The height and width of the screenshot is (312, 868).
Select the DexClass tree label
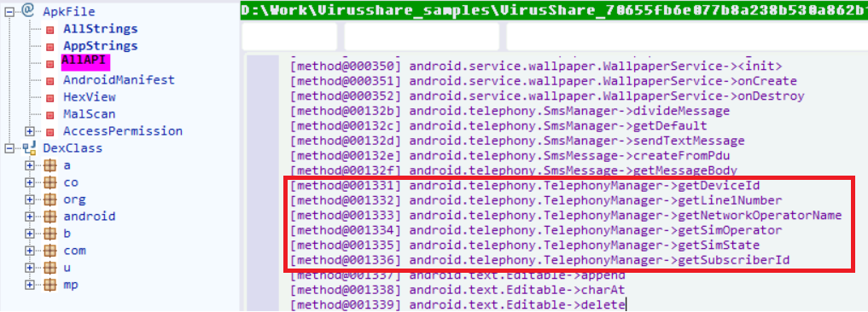(x=73, y=148)
